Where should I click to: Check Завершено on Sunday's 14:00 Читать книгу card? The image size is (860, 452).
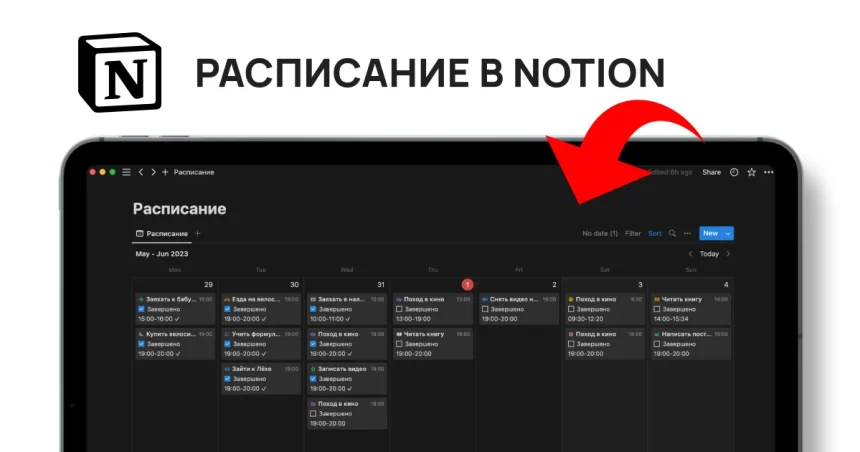coord(657,309)
